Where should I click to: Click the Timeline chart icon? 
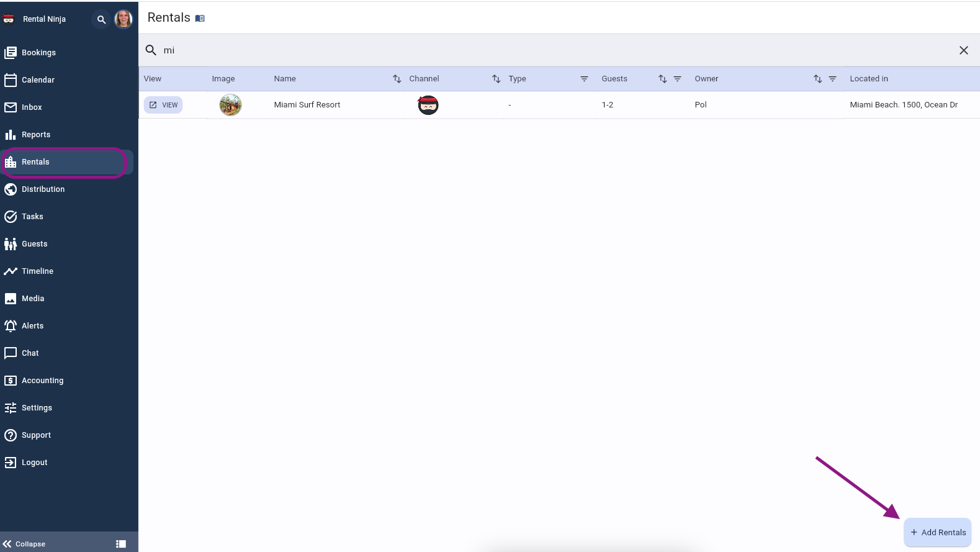[11, 271]
